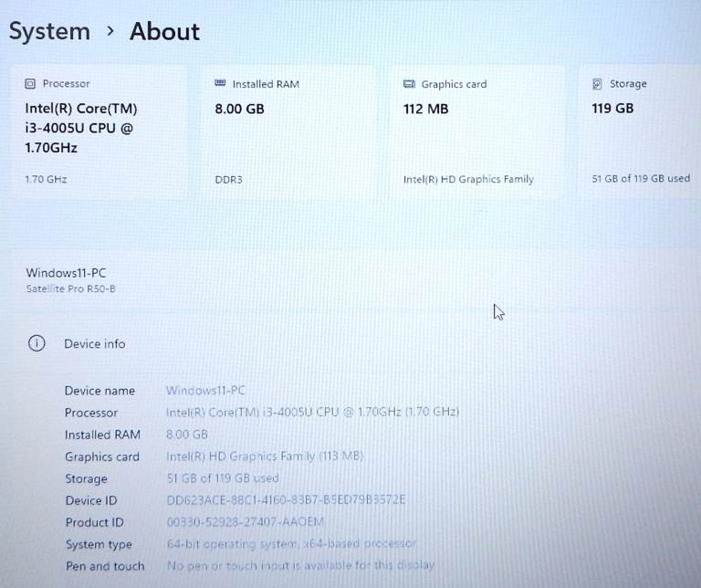This screenshot has width=701, height=588.
Task: Select 51 GB of 119 GB used row value
Action: tap(223, 478)
